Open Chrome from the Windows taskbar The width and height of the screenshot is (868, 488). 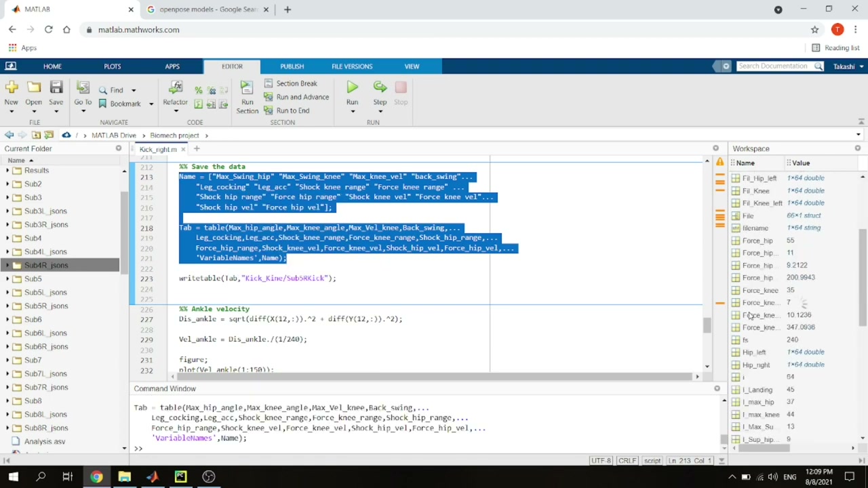tap(96, 476)
